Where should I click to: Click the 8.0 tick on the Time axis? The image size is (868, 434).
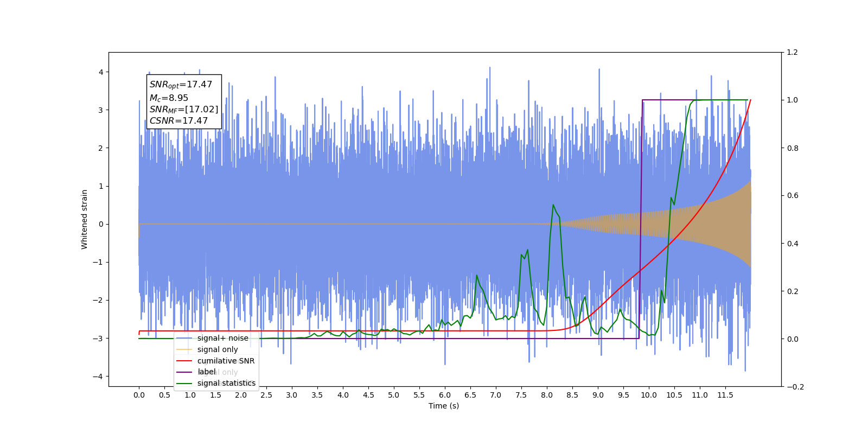[547, 395]
